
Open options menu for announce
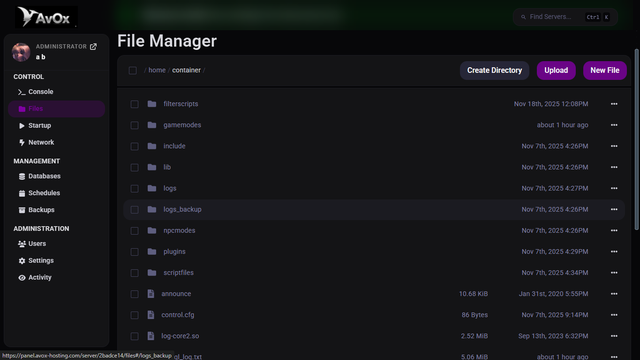[614, 294]
